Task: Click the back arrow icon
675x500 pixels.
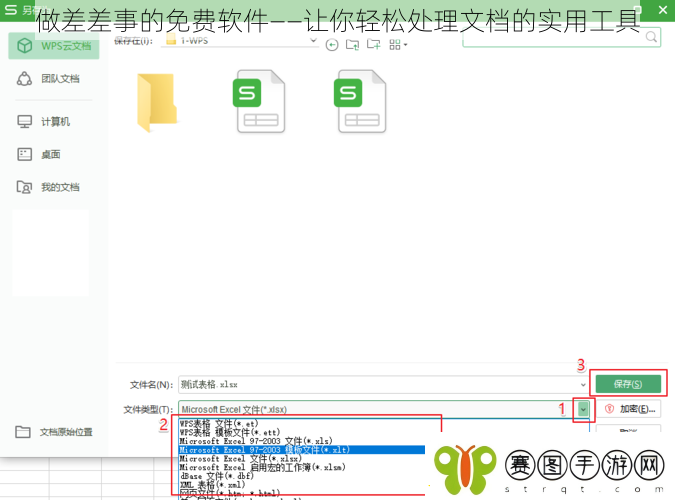Action: (331, 44)
